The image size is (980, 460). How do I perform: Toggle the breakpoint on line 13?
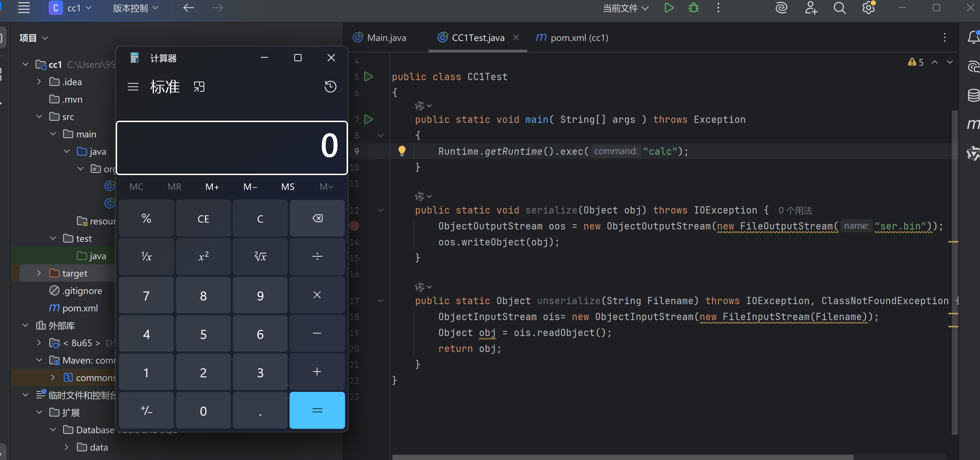click(354, 226)
